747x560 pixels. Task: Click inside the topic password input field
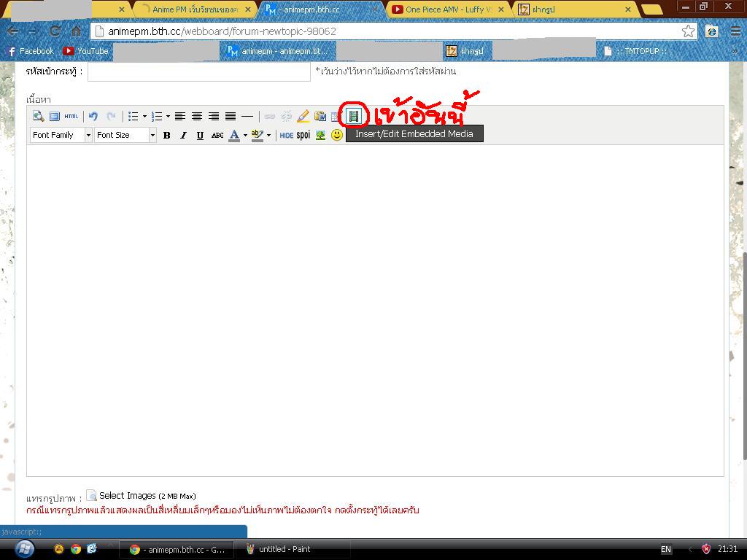click(199, 72)
